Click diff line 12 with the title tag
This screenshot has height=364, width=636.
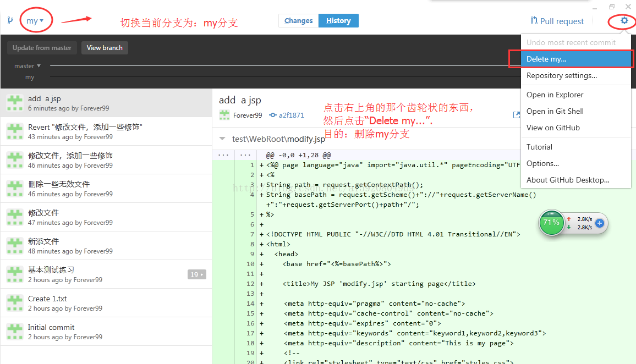(379, 284)
